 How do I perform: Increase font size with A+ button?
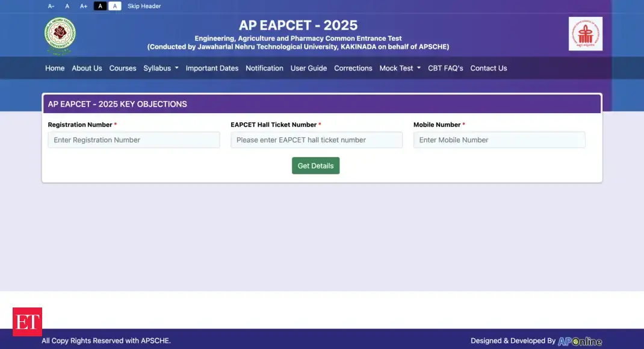point(84,6)
